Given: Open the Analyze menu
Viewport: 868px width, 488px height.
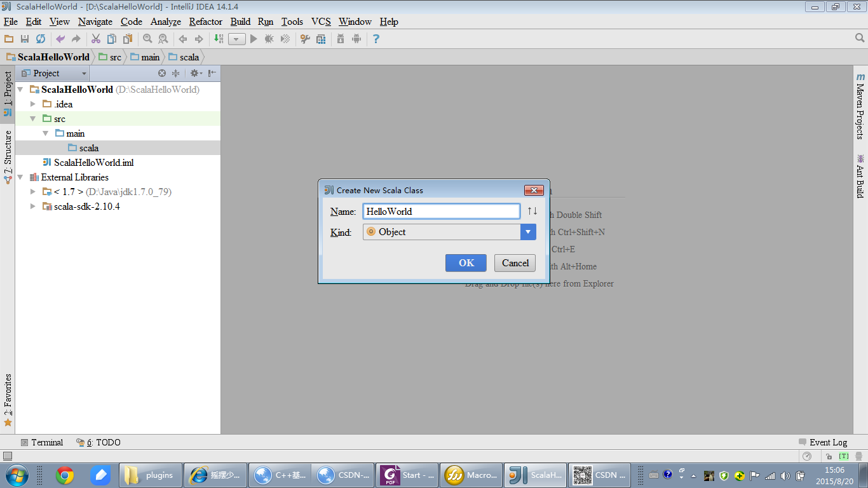Looking at the screenshot, I should [x=166, y=22].
